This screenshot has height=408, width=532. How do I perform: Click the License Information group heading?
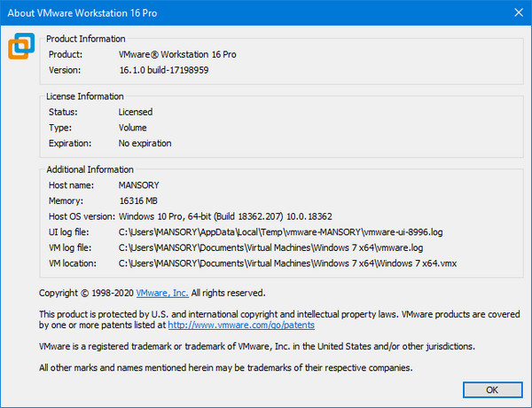click(x=85, y=95)
